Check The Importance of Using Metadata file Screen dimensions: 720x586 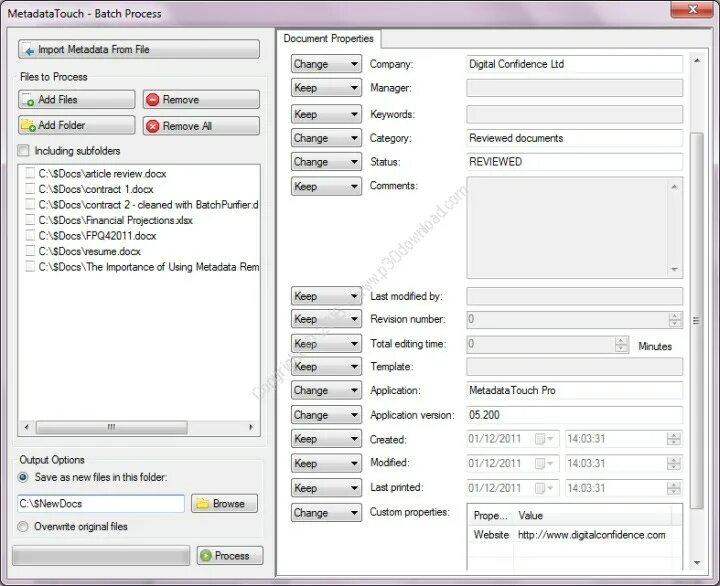click(x=30, y=267)
